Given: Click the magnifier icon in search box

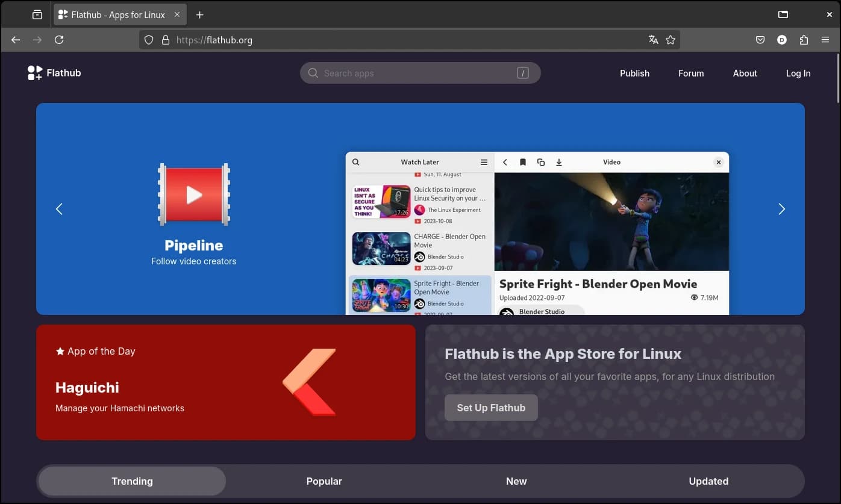Looking at the screenshot, I should point(313,73).
